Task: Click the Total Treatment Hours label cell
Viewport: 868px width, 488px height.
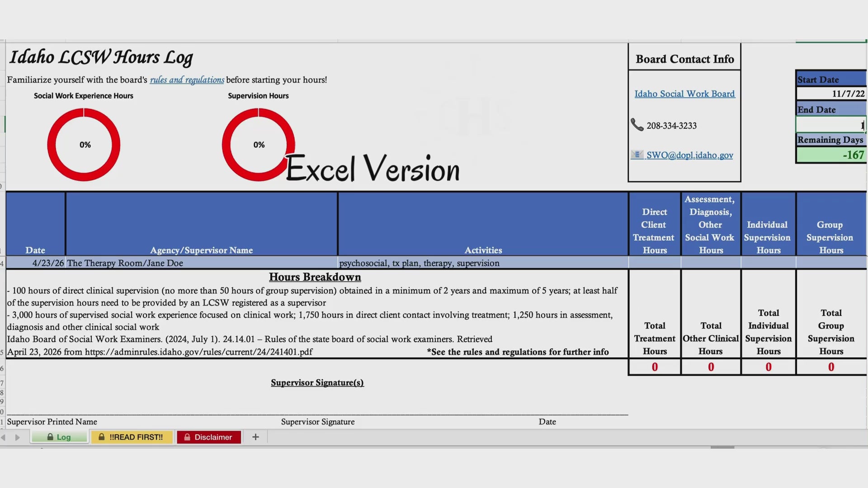Action: [x=655, y=314]
